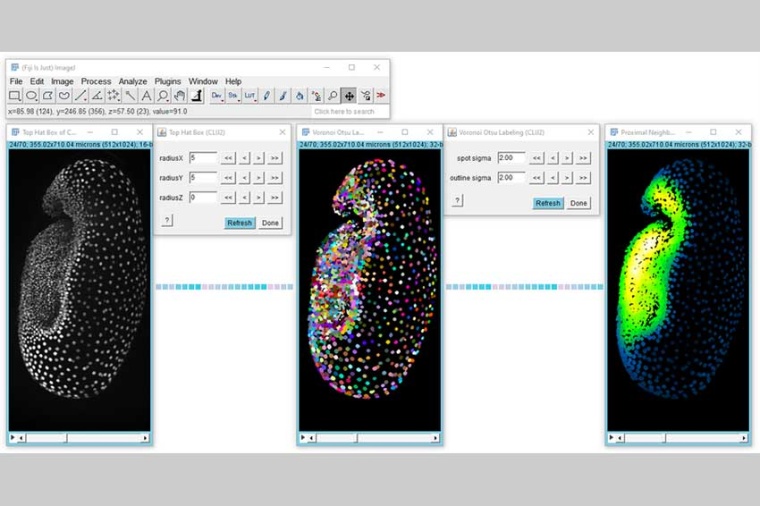Click the radiusZ input field

[202, 198]
